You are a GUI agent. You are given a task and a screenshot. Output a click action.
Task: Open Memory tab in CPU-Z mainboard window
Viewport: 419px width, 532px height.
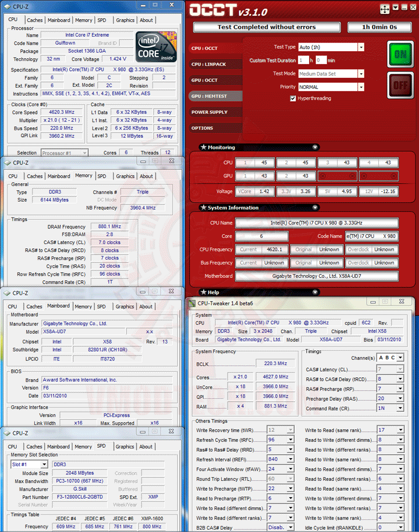click(83, 307)
